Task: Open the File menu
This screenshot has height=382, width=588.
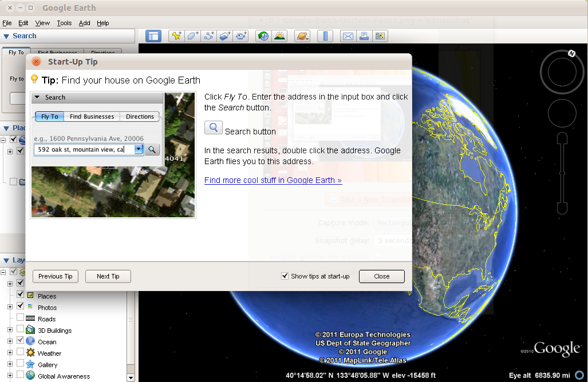Action: [x=7, y=23]
